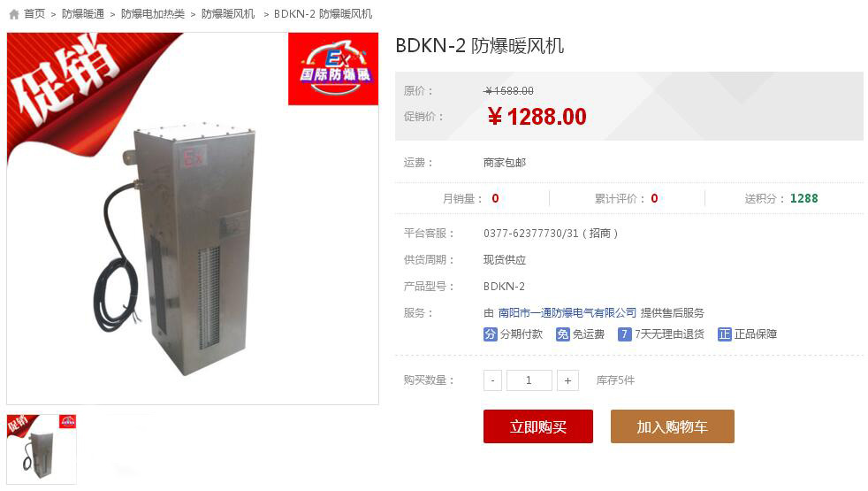Viewport: 868px width, 491px height.
Task: Decrease purchase quantity with minus button
Action: [492, 380]
